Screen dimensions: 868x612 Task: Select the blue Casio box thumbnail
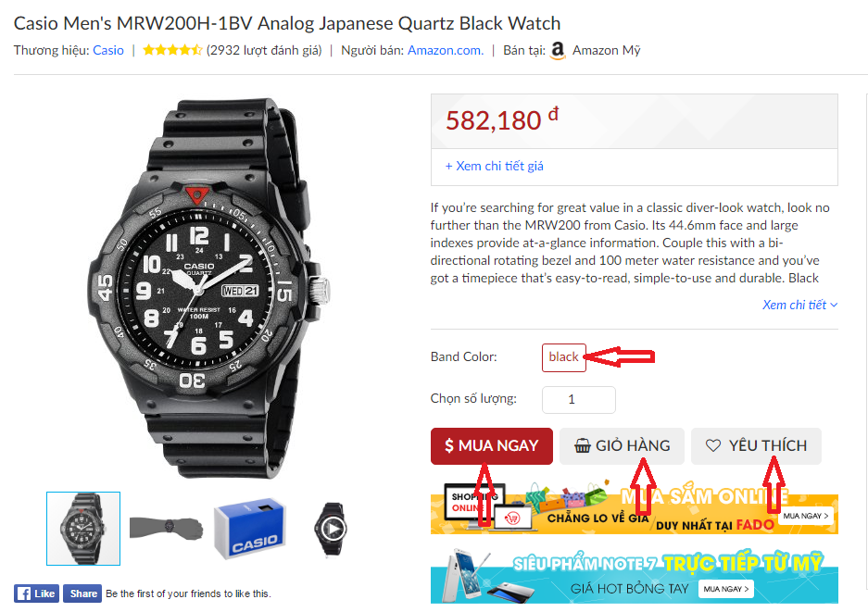pos(250,529)
